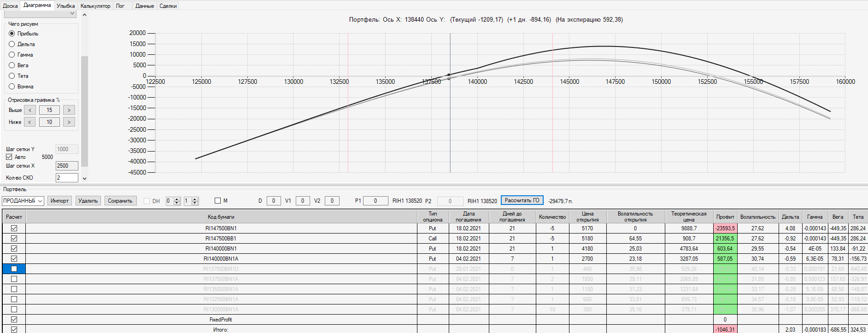Image resolution: width=868 pixels, height=333 pixels.
Task: Focus the Кол-во СКО field
Action: 67,178
